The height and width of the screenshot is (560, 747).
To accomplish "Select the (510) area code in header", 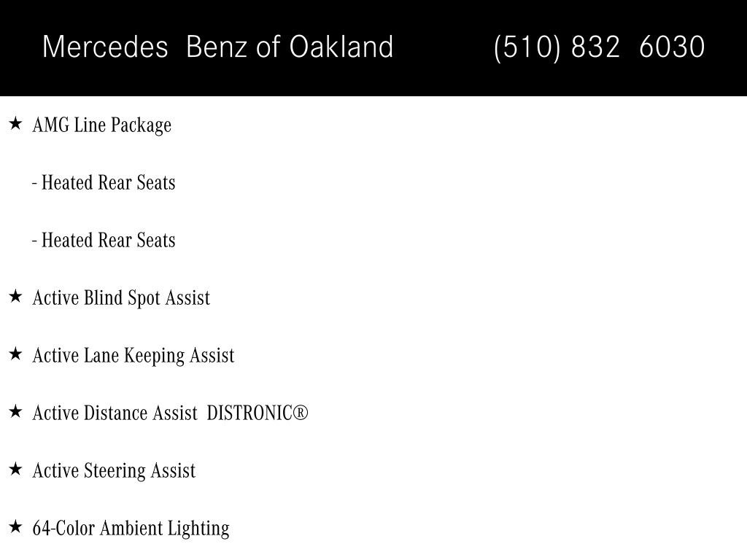I will 527,47.
